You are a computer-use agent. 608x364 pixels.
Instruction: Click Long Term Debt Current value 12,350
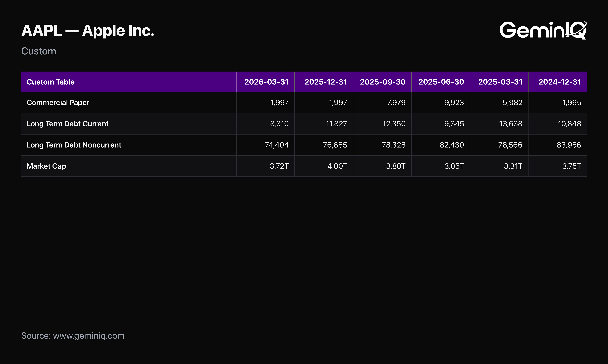(x=394, y=124)
